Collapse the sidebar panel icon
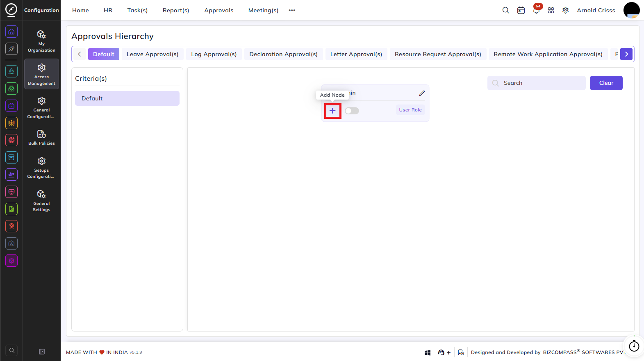Image resolution: width=644 pixels, height=361 pixels. pos(42,352)
